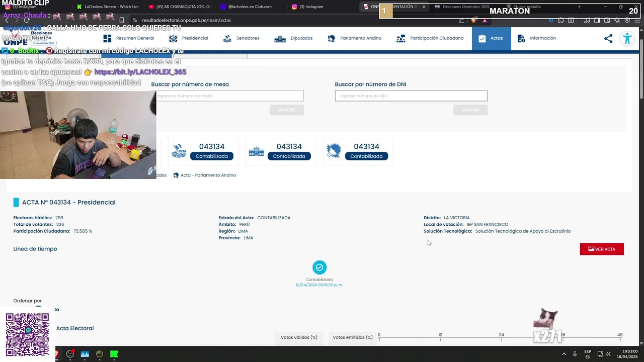
Task: Open the browser main menu hamburger icon
Action: [x=636, y=20]
